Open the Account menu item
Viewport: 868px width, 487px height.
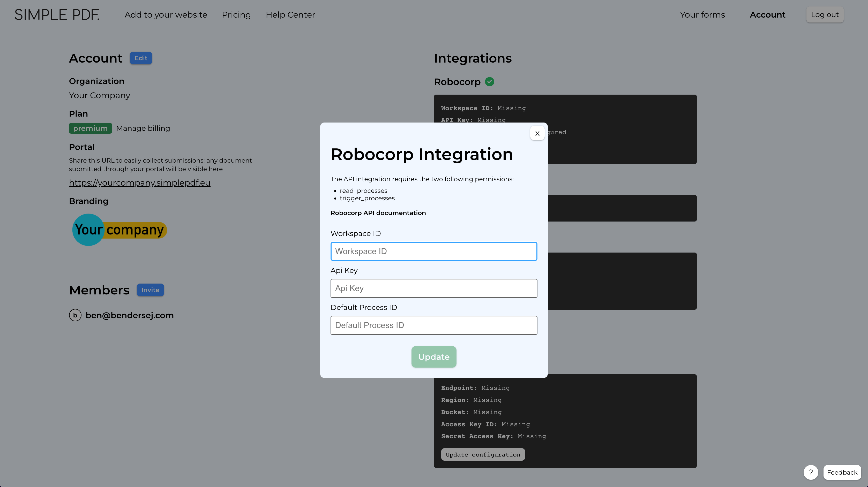[x=767, y=15]
